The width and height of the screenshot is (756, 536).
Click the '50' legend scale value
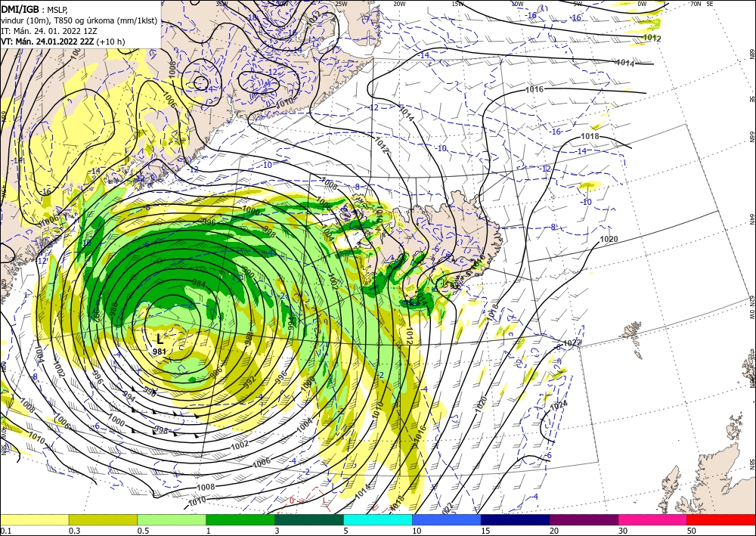(x=692, y=531)
